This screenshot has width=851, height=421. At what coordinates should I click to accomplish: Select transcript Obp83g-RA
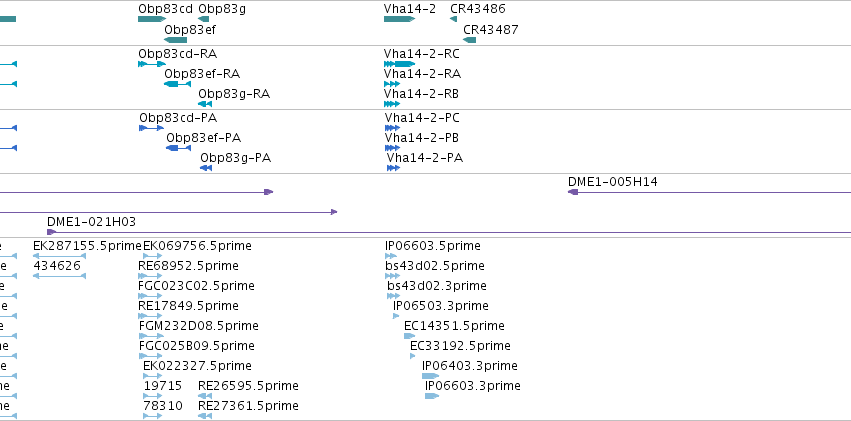click(x=205, y=104)
